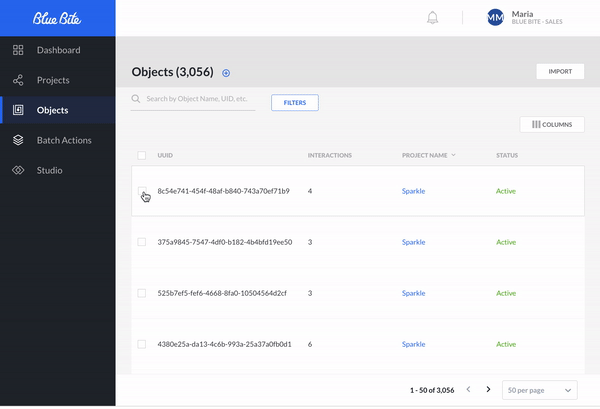The image size is (600, 409).
Task: Click interactions value 6 in 4380e25a row
Action: [x=310, y=344]
